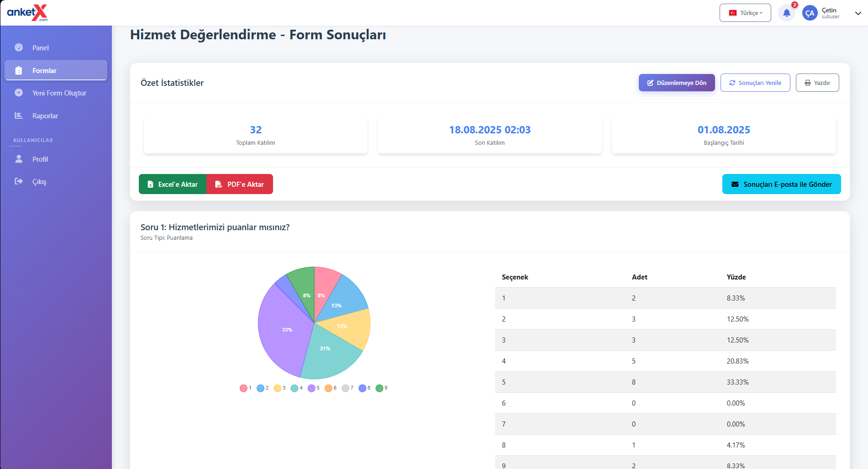Go to Raporlar in sidebar menu
The width and height of the screenshot is (868, 469).
(45, 116)
